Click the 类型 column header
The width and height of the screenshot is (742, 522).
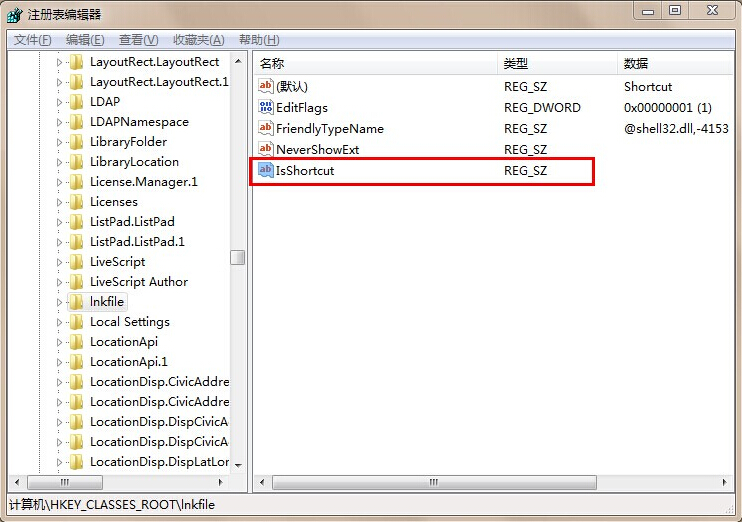tap(556, 63)
